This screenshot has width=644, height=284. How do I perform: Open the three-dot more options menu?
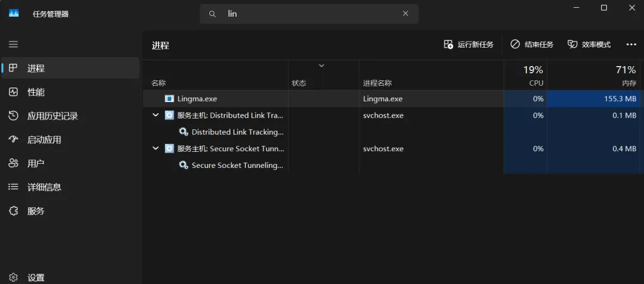pos(631,45)
